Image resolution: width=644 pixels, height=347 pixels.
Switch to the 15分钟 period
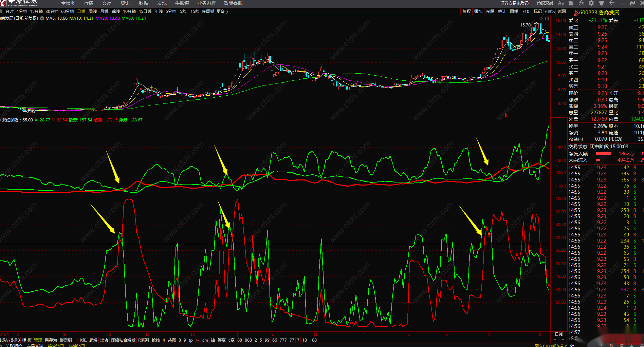(36, 12)
